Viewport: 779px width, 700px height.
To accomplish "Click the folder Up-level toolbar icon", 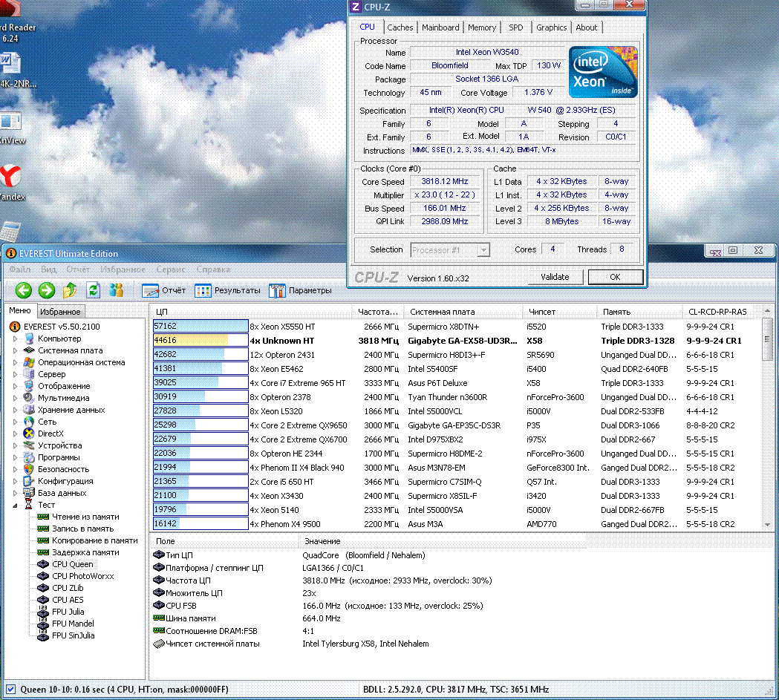I will tap(71, 290).
